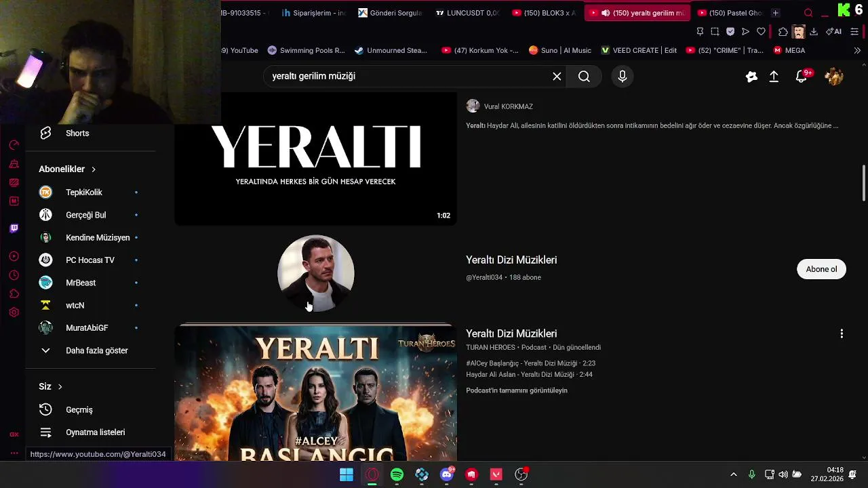Switch to the LUNCUSDT tab
Screen dimensions: 868x488
468,13
